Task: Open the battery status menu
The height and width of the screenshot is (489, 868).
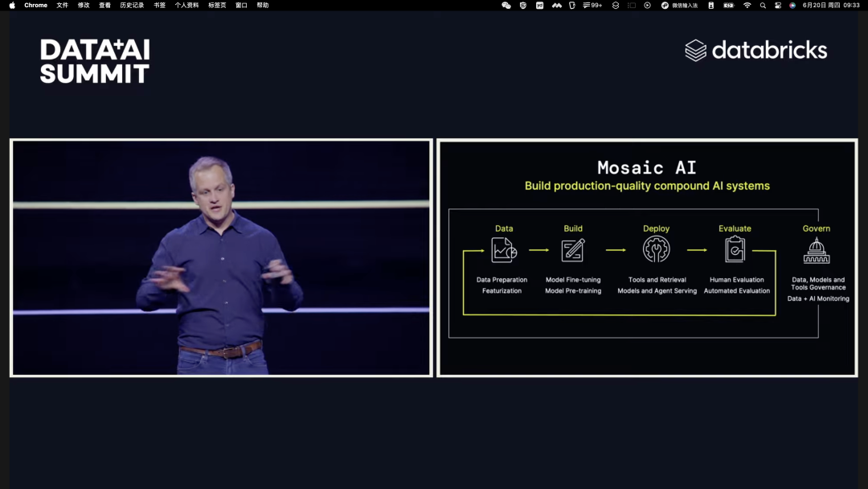Action: 728,6
